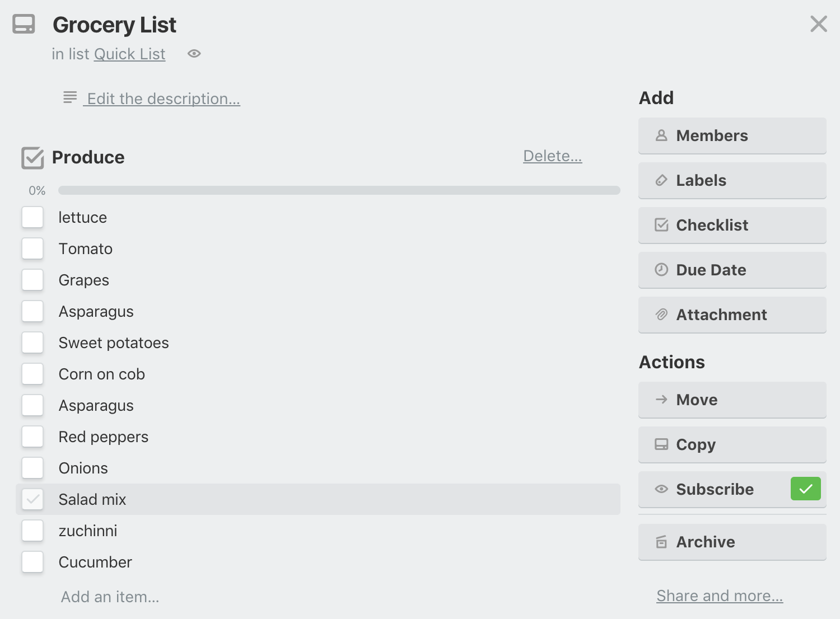Check the Cucumber checkbox

pyautogui.click(x=32, y=562)
